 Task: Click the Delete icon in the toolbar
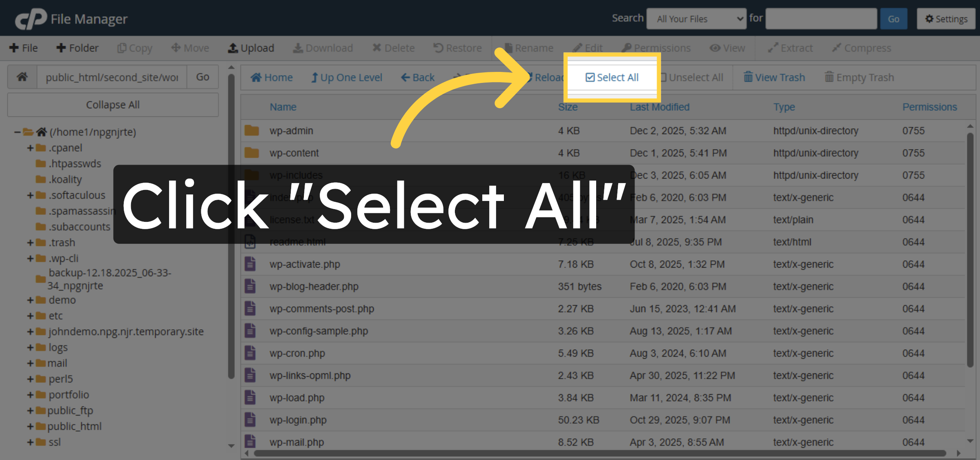394,48
